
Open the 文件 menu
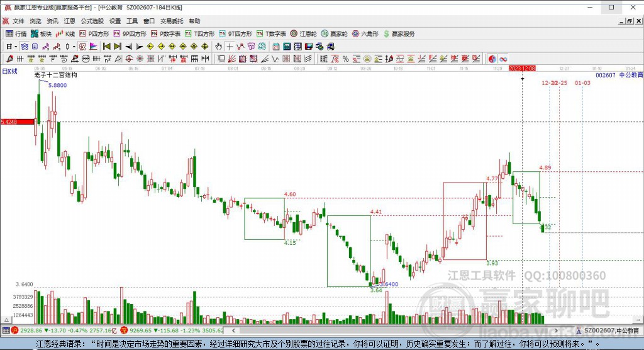click(x=18, y=21)
